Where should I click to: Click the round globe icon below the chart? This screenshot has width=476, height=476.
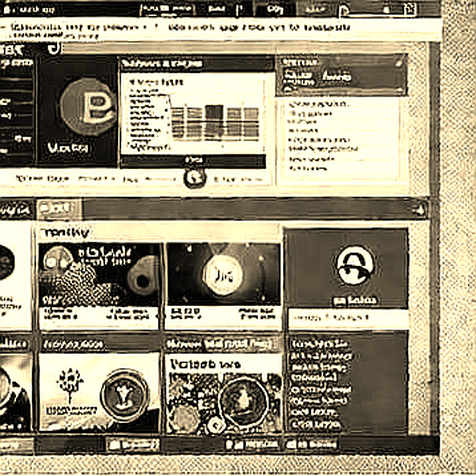[195, 177]
